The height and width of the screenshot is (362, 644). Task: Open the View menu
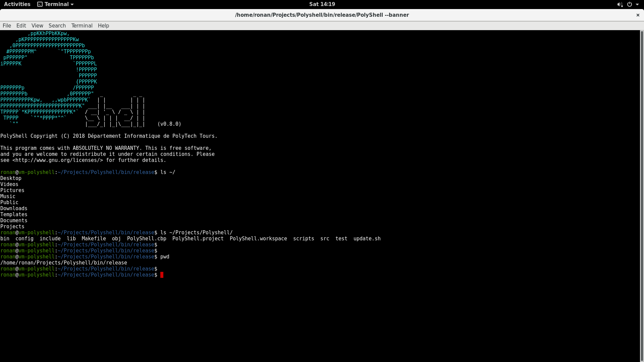tap(37, 25)
